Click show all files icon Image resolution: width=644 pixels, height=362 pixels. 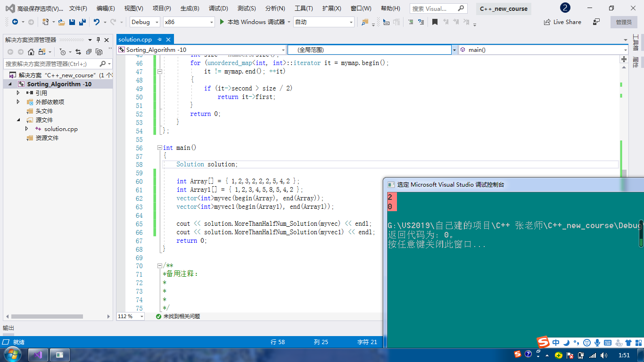[99, 52]
